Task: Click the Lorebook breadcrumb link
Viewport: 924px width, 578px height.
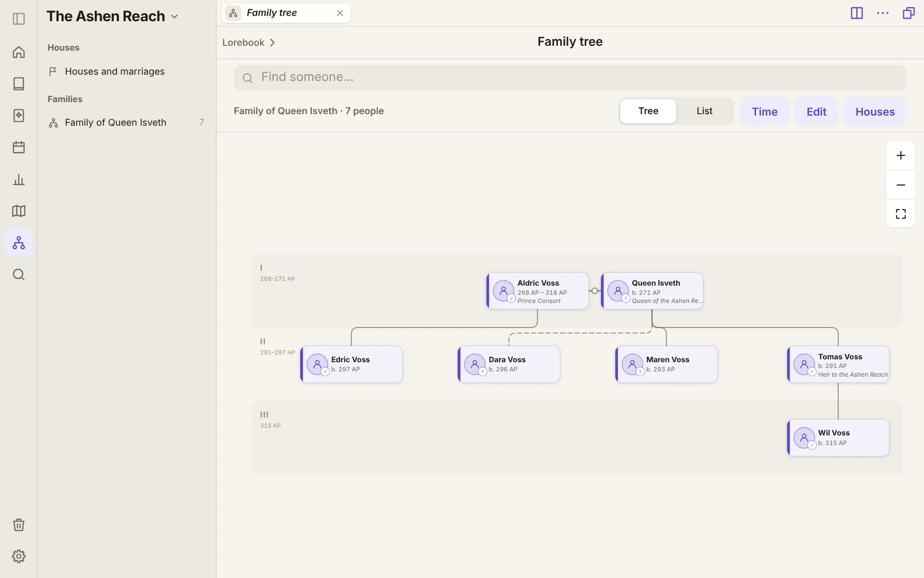Action: click(x=243, y=42)
